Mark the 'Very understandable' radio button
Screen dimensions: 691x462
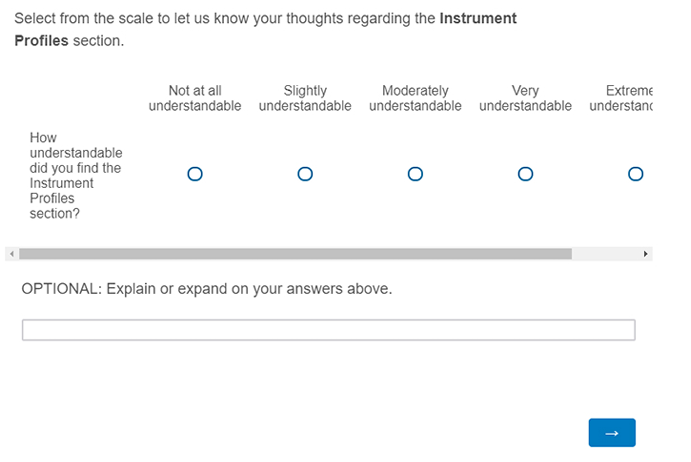click(525, 174)
